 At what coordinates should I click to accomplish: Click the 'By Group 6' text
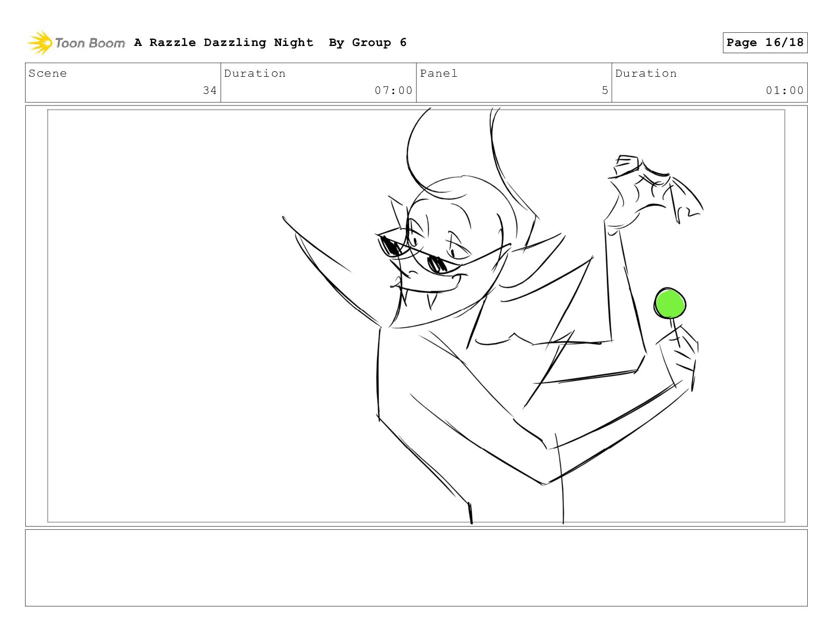[x=367, y=42]
